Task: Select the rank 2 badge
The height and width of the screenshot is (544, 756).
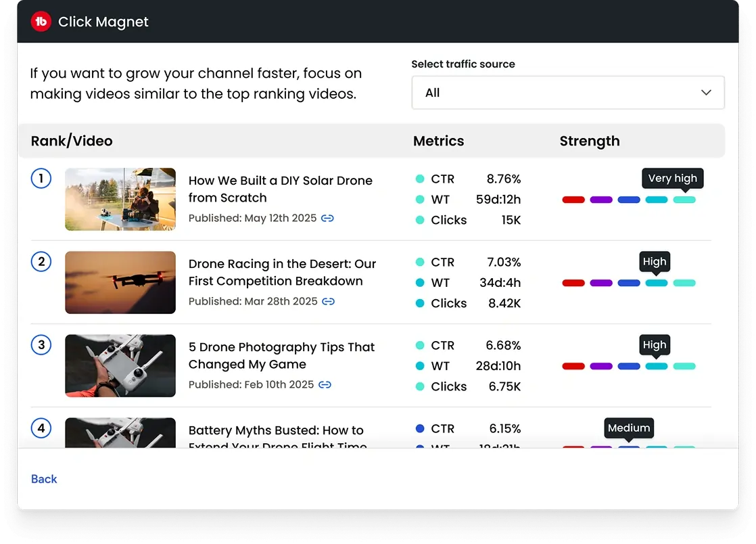Action: click(41, 261)
